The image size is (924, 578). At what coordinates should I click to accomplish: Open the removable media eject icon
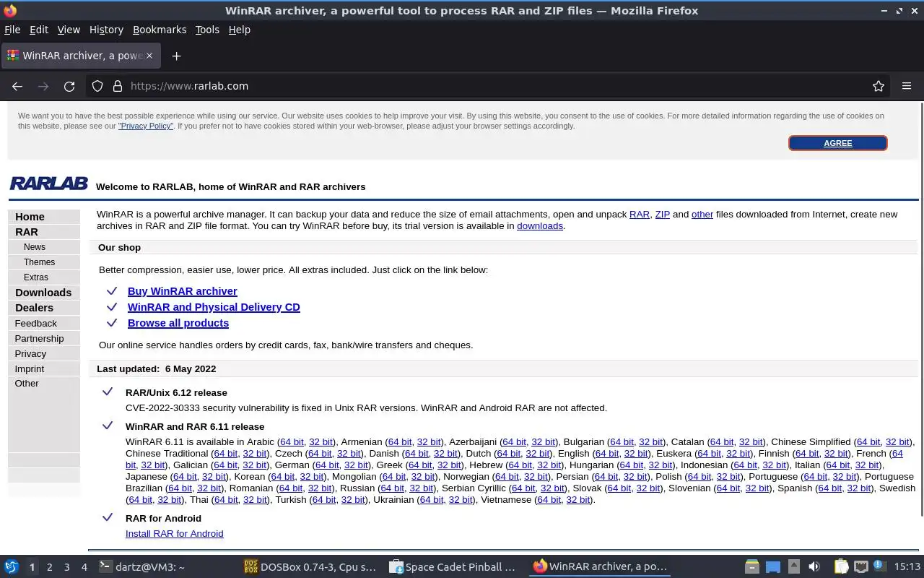click(x=793, y=567)
